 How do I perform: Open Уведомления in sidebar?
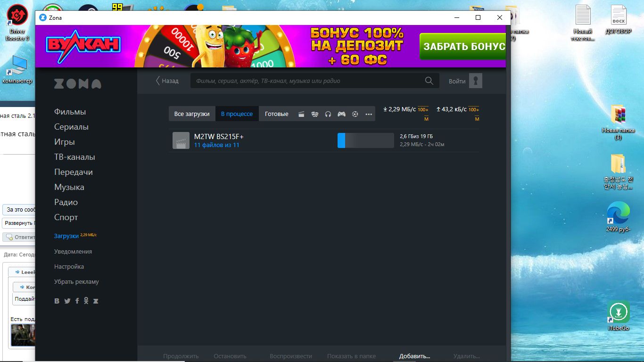pos(73,251)
